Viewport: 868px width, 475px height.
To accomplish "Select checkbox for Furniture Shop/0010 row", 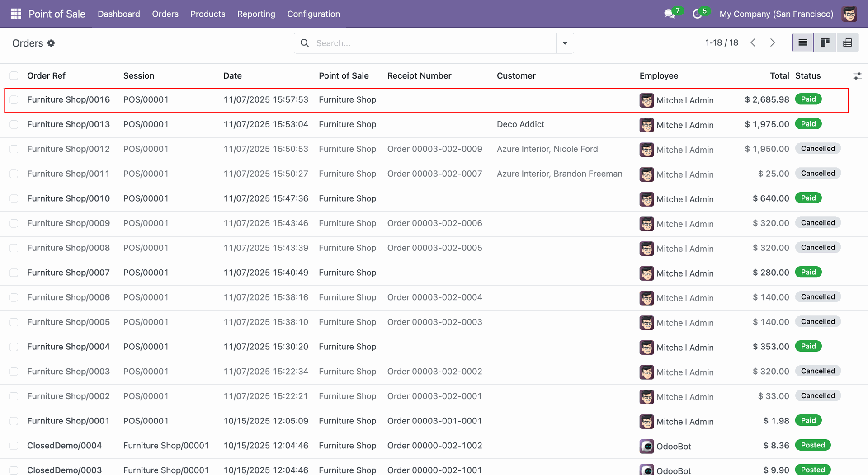I will [x=14, y=198].
